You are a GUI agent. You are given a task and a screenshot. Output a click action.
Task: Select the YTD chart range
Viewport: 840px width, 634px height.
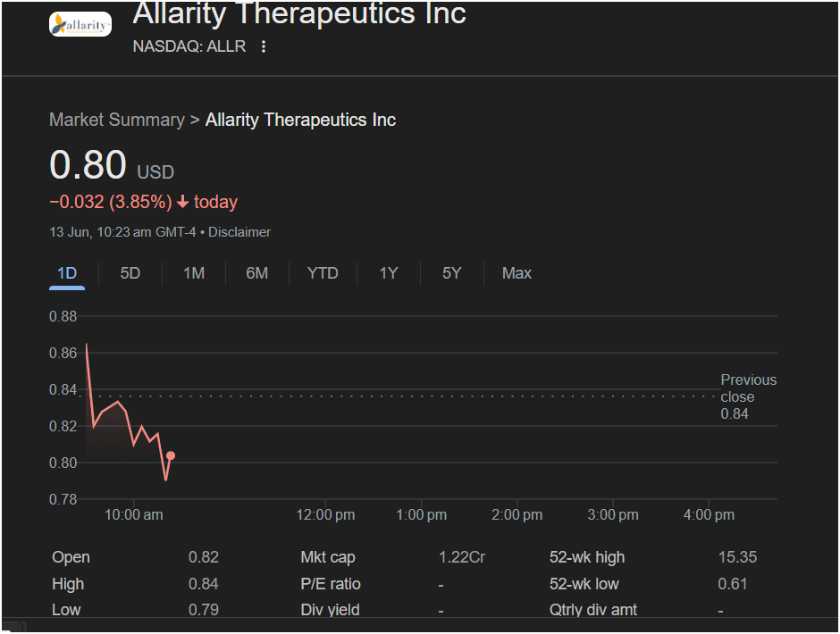coord(323,273)
